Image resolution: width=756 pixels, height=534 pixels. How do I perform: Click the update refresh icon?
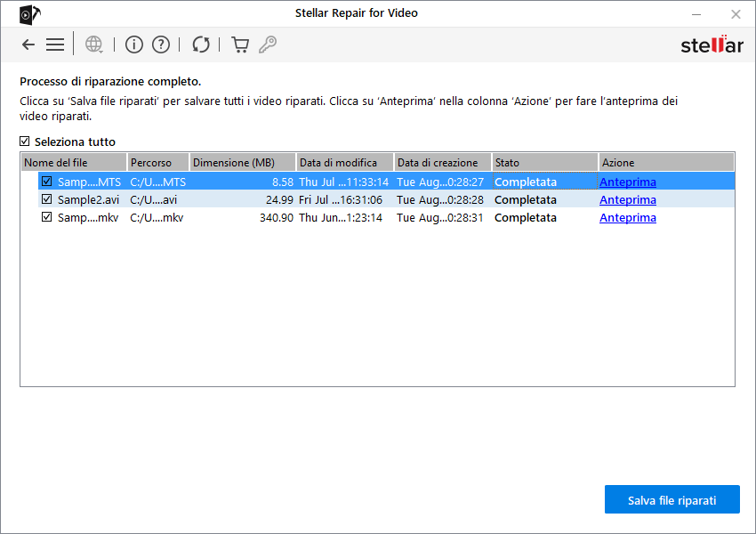point(201,44)
